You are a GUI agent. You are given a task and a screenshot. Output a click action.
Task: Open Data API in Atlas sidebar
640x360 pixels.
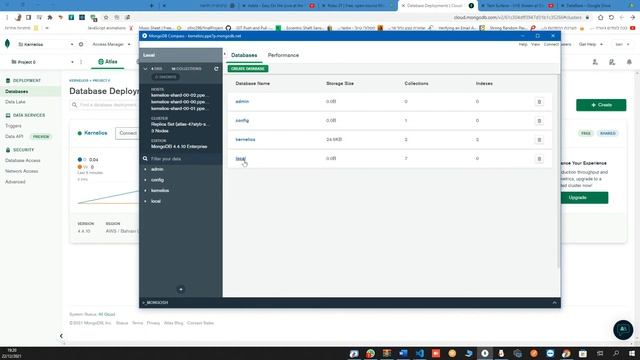coord(14,136)
